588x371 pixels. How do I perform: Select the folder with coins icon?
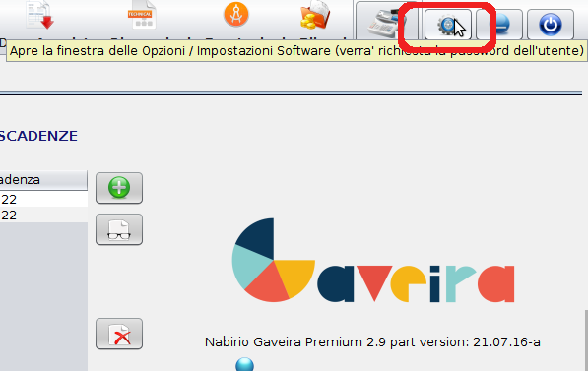coord(314,15)
